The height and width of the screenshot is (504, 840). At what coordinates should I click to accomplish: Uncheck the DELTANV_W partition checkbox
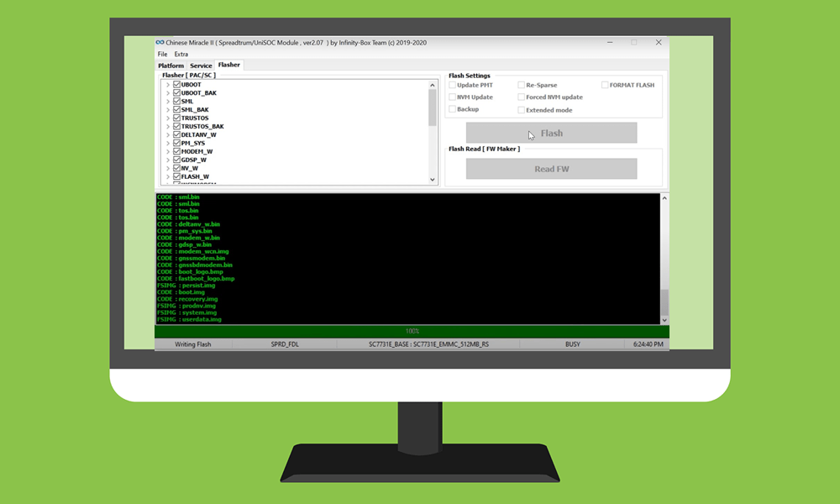click(176, 134)
